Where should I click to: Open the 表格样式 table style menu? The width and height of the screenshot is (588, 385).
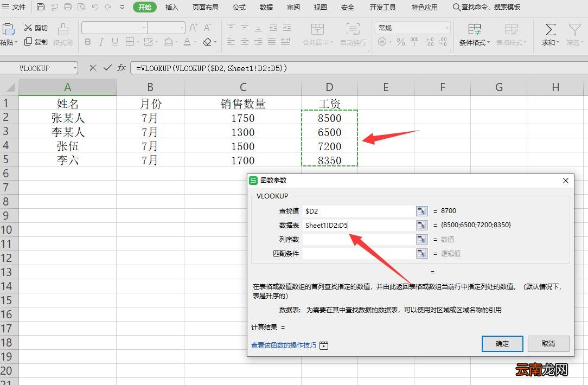point(511,35)
